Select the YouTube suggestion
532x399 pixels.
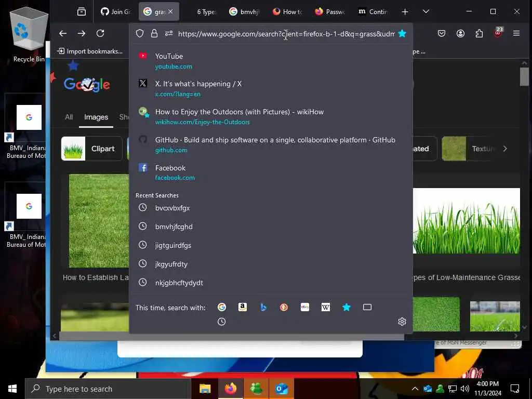click(271, 61)
